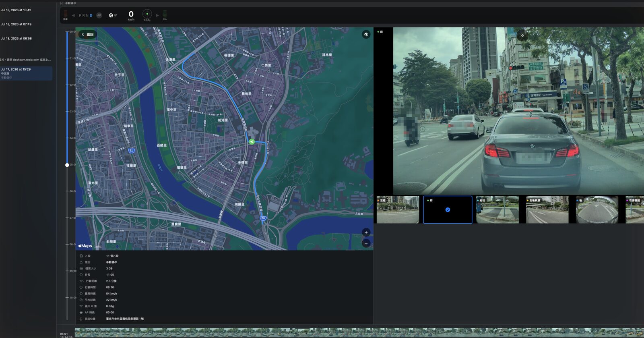Click the steering wheel angle icon
Viewport: 644px width, 338px height.
(x=111, y=15)
